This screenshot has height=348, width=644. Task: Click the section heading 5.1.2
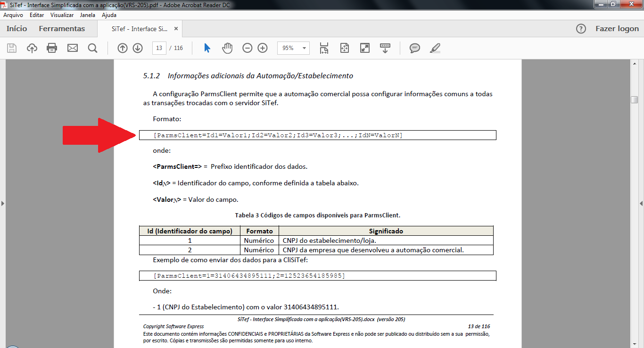248,75
